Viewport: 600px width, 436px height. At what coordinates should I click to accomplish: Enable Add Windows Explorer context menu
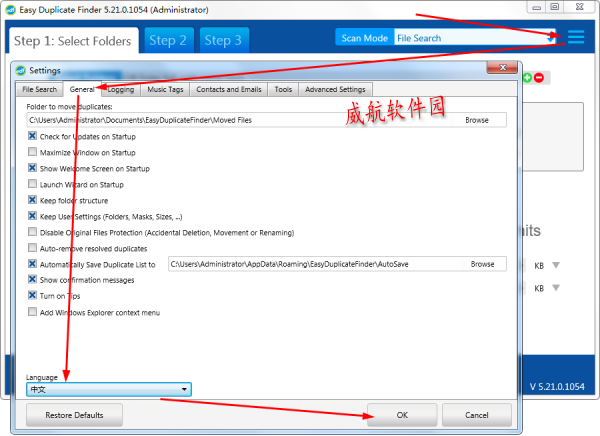coord(33,312)
